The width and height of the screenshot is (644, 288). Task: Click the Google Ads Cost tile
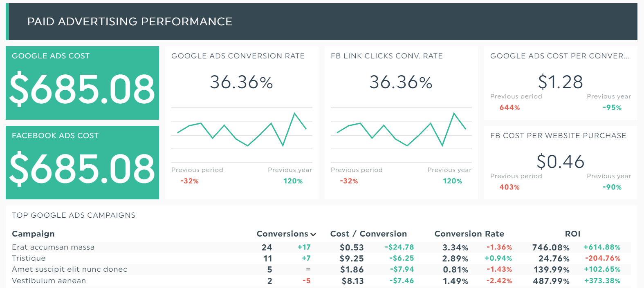pyautogui.click(x=82, y=83)
